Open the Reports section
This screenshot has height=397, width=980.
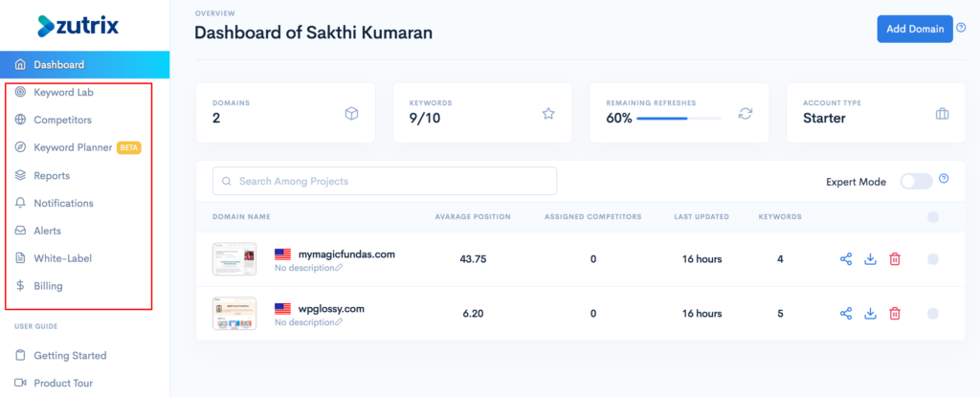pyautogui.click(x=52, y=176)
